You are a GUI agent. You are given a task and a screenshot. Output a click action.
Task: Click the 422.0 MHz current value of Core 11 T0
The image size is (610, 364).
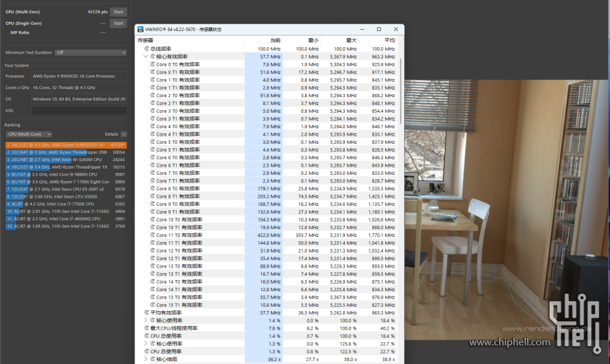[x=269, y=235]
